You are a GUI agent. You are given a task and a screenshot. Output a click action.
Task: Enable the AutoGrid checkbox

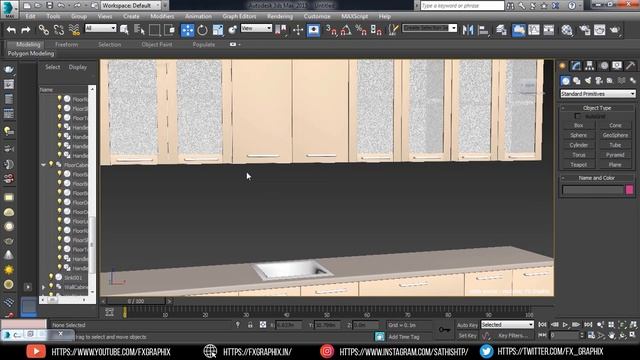578,116
